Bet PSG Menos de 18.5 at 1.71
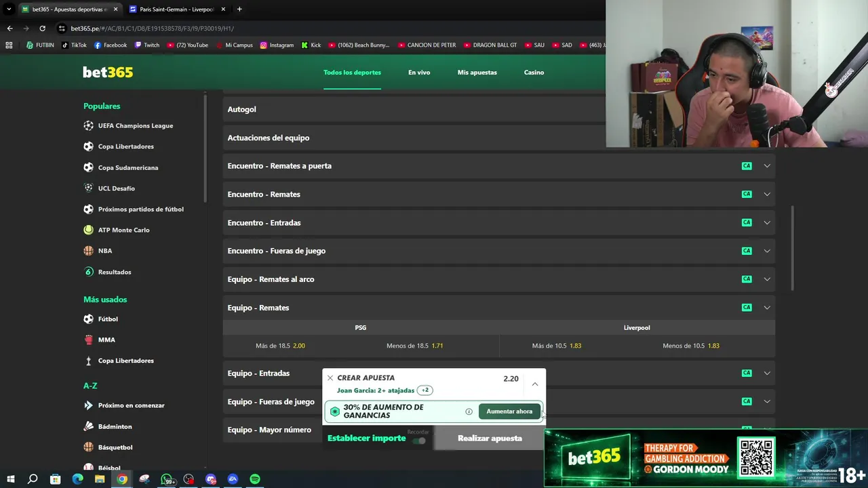This screenshot has height=488, width=868. tap(415, 346)
